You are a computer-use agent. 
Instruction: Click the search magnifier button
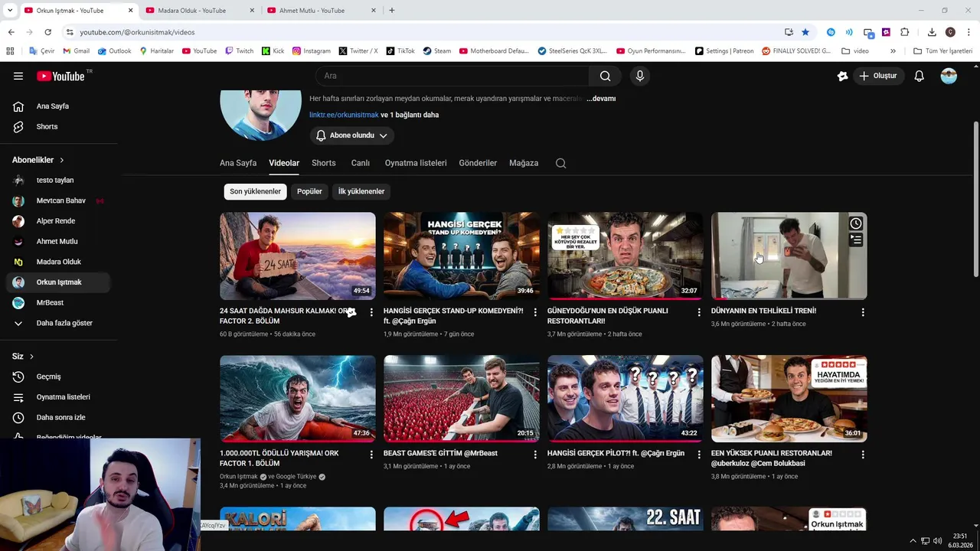[x=605, y=76]
